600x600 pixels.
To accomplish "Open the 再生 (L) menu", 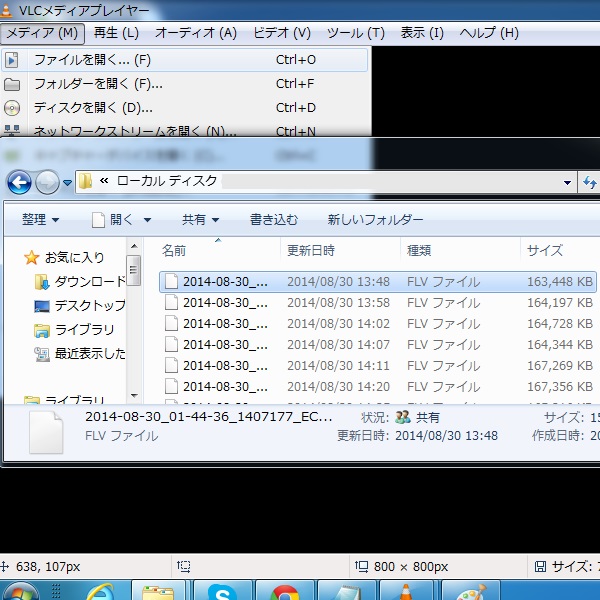I will pyautogui.click(x=116, y=33).
